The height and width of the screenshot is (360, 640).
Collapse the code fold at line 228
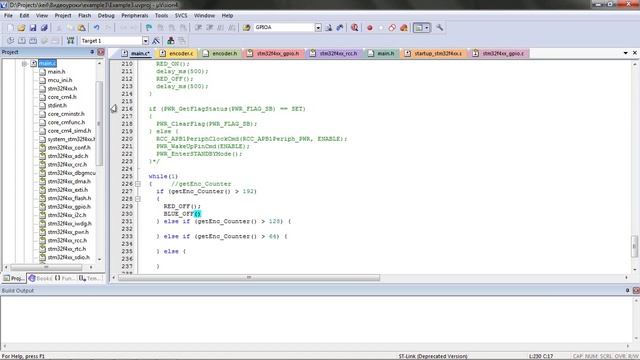pos(138,199)
